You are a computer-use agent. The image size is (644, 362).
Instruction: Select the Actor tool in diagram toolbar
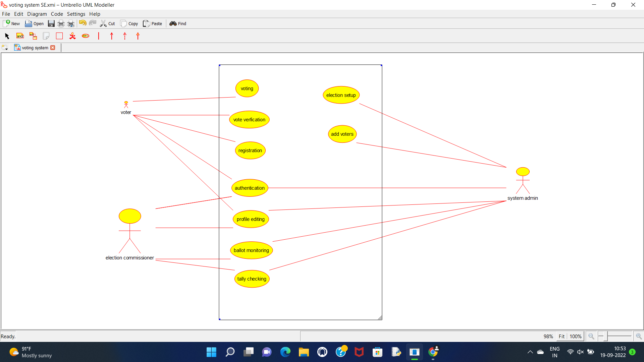tap(72, 36)
